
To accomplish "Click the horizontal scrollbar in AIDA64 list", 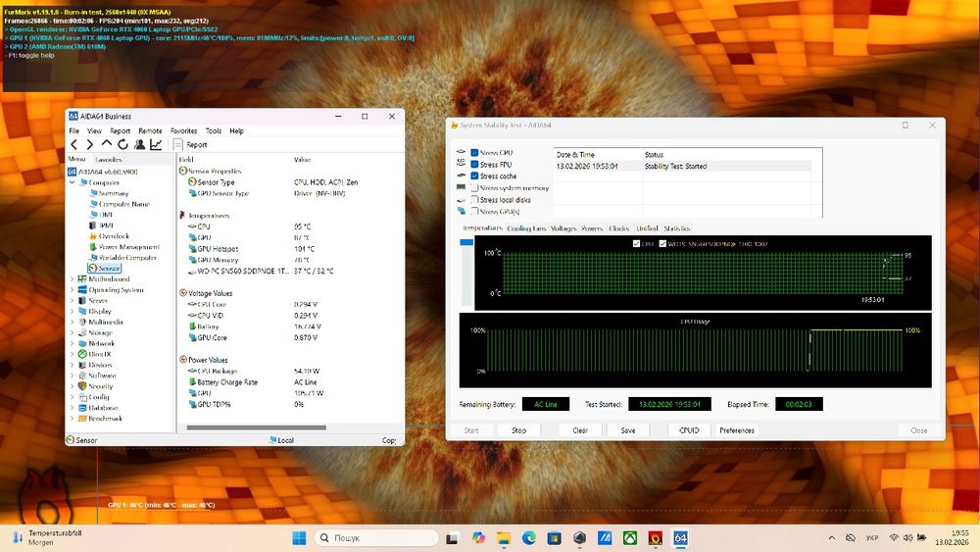I will click(x=256, y=427).
